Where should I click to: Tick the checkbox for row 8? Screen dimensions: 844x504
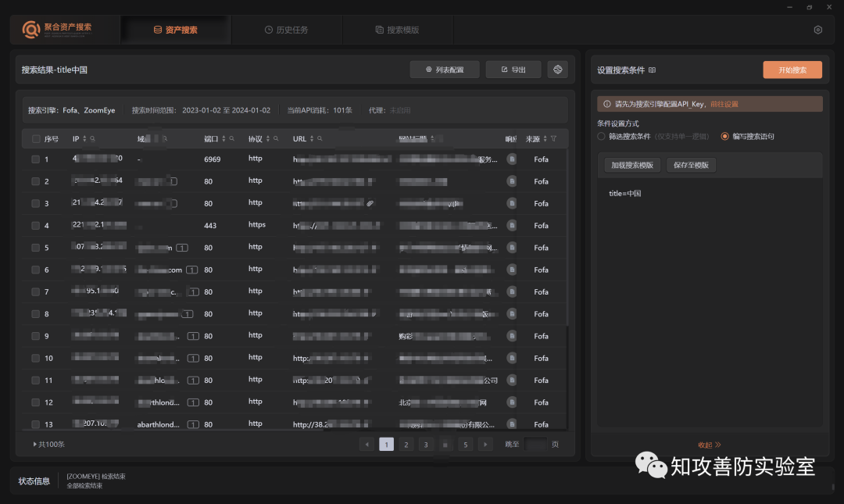coord(35,314)
